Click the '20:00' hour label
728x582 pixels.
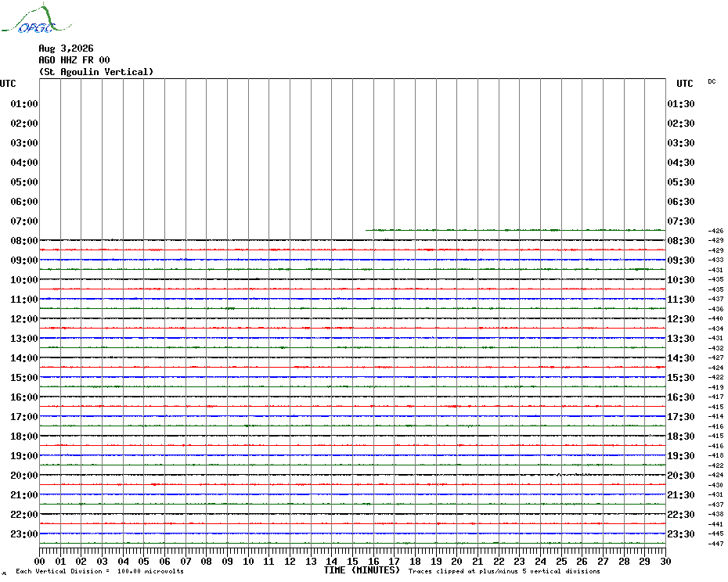coord(24,476)
